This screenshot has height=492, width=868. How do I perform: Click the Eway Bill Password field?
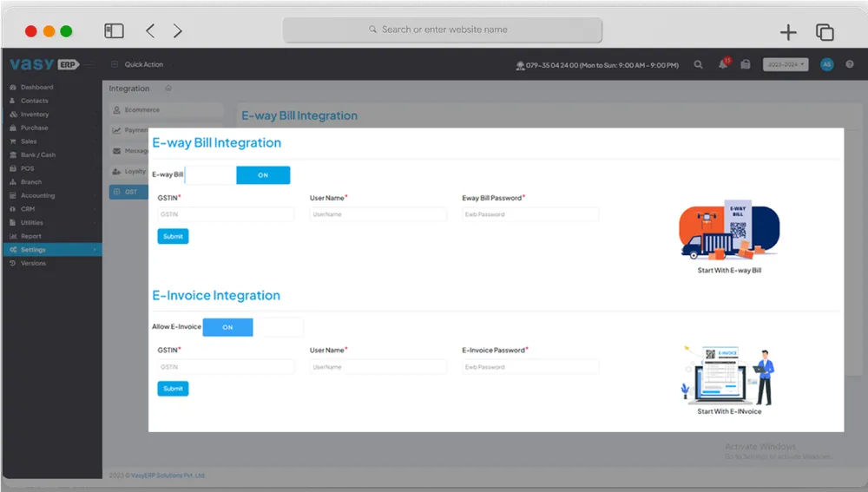[x=530, y=214]
